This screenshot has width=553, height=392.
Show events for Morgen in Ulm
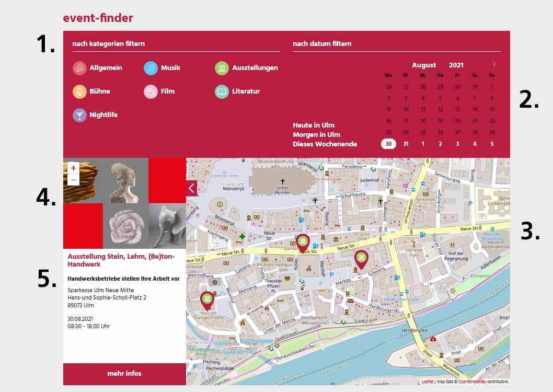[316, 135]
